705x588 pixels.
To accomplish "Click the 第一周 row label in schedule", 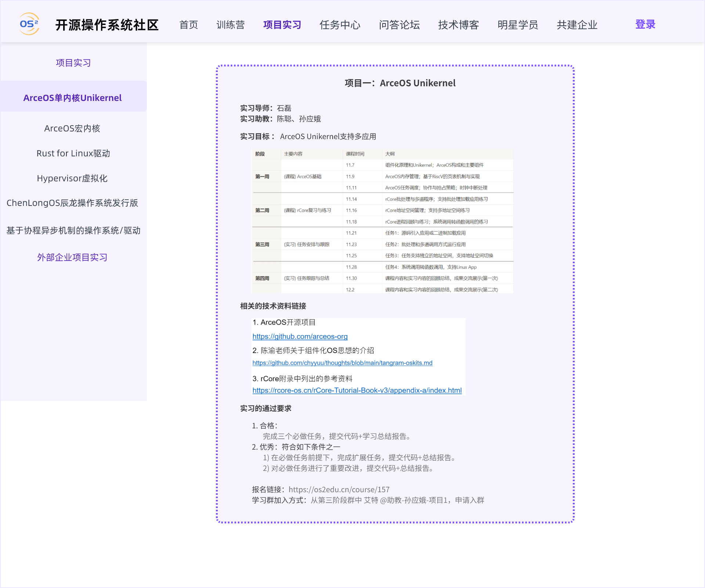I will 262,177.
